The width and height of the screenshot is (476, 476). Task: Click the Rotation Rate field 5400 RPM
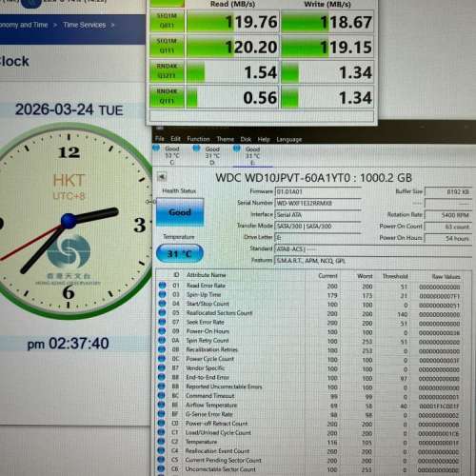tap(448, 215)
